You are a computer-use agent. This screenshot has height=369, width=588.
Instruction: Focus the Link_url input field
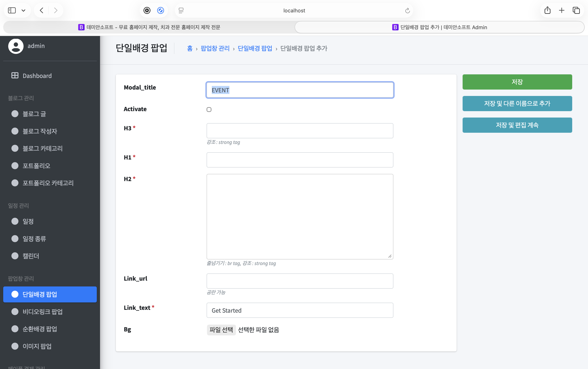coord(300,281)
